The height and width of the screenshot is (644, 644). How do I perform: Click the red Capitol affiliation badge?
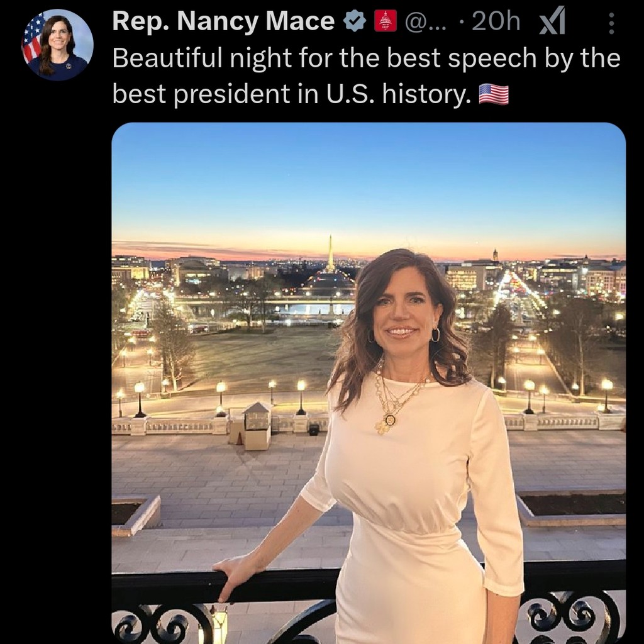pyautogui.click(x=386, y=21)
